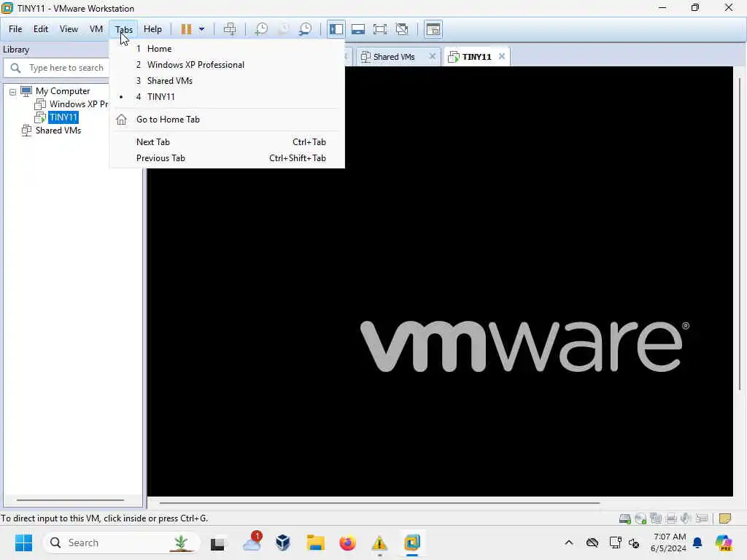
Task: Open the power options dropdown arrow
Action: [x=201, y=29]
